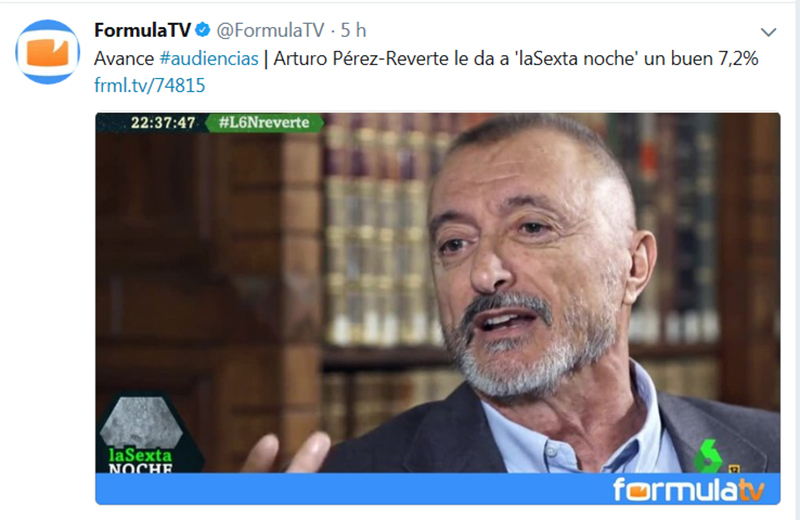The width and height of the screenshot is (800, 520).
Task: Click the small 12 age rating badge
Action: point(734,468)
